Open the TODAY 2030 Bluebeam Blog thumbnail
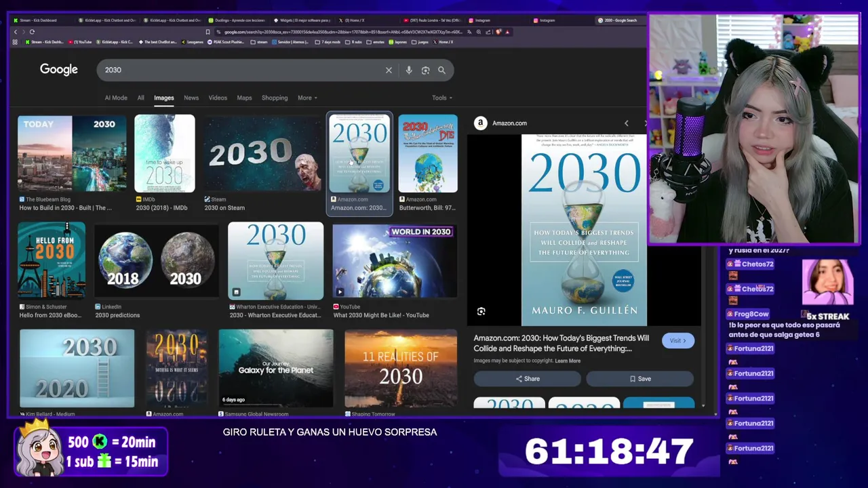This screenshot has height=488, width=868. pos(72,153)
